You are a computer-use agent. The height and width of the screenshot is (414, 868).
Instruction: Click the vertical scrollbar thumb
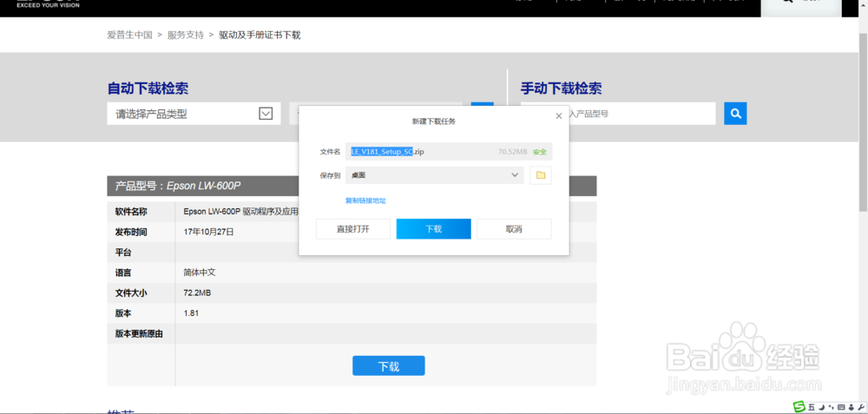(x=863, y=121)
